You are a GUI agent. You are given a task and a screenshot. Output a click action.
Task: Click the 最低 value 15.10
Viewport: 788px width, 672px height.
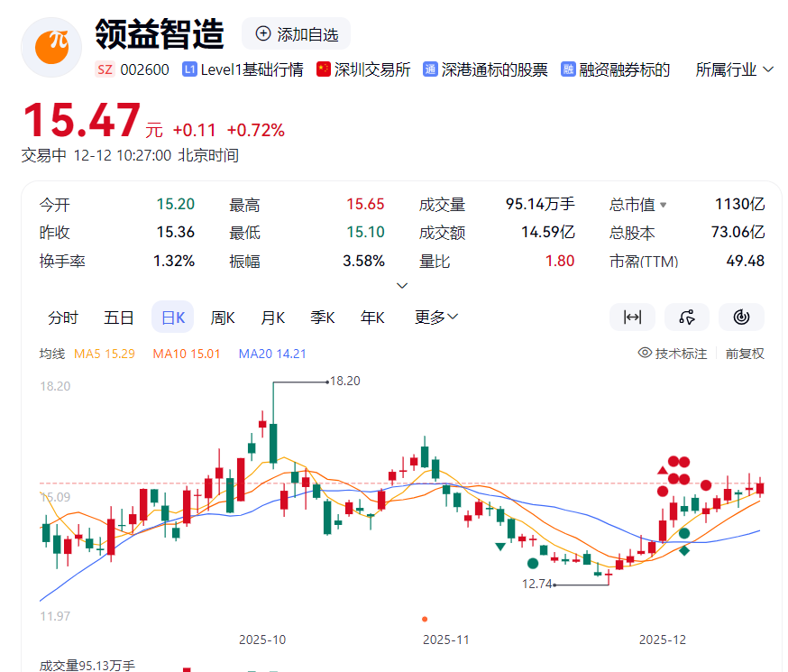tap(365, 232)
